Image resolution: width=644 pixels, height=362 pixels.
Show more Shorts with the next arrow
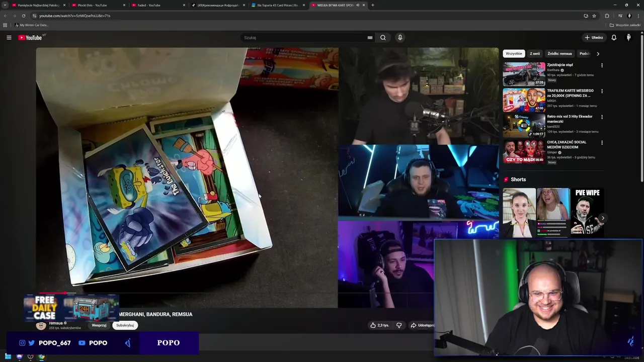point(603,218)
